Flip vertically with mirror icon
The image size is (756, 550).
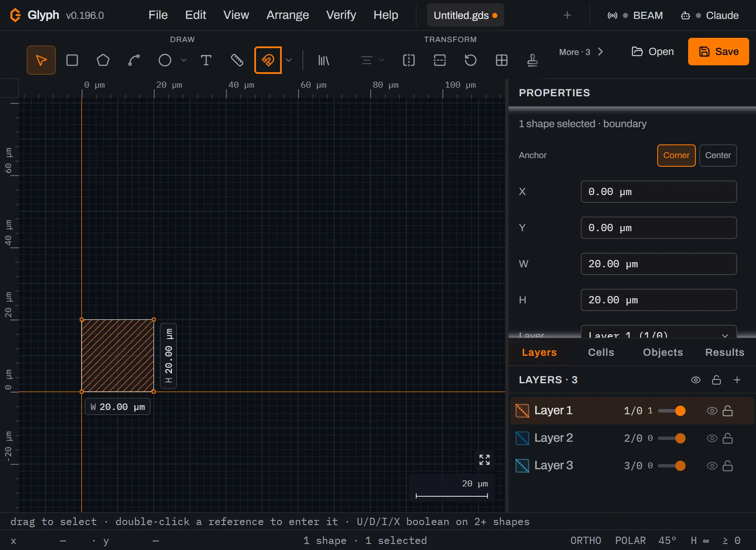click(x=440, y=60)
